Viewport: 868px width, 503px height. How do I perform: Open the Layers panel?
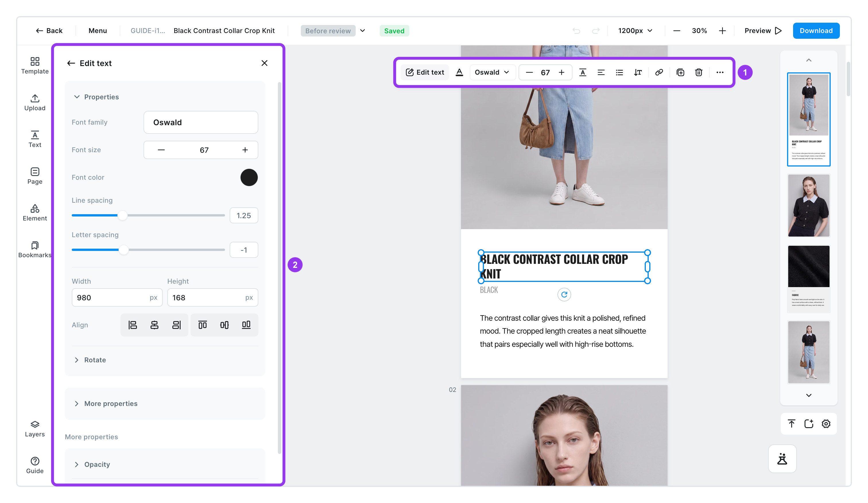(35, 429)
